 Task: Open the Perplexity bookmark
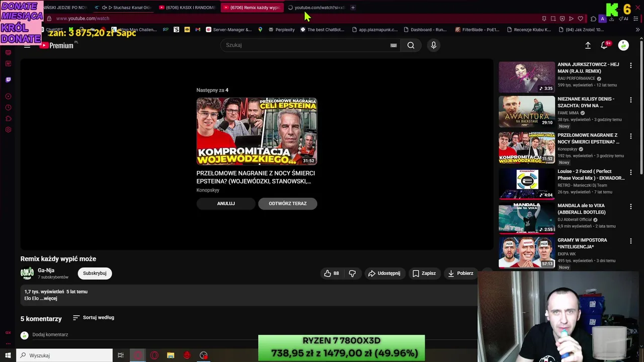tap(281, 30)
